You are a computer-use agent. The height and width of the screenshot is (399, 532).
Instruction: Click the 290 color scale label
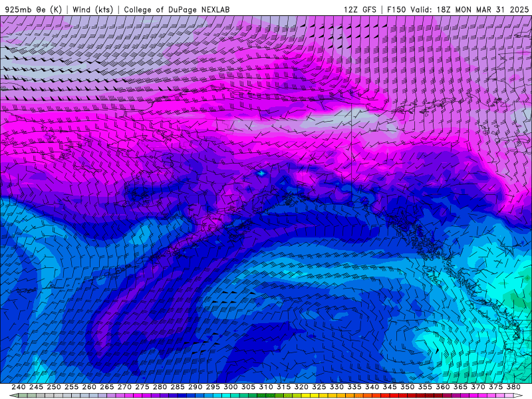pyautogui.click(x=195, y=387)
